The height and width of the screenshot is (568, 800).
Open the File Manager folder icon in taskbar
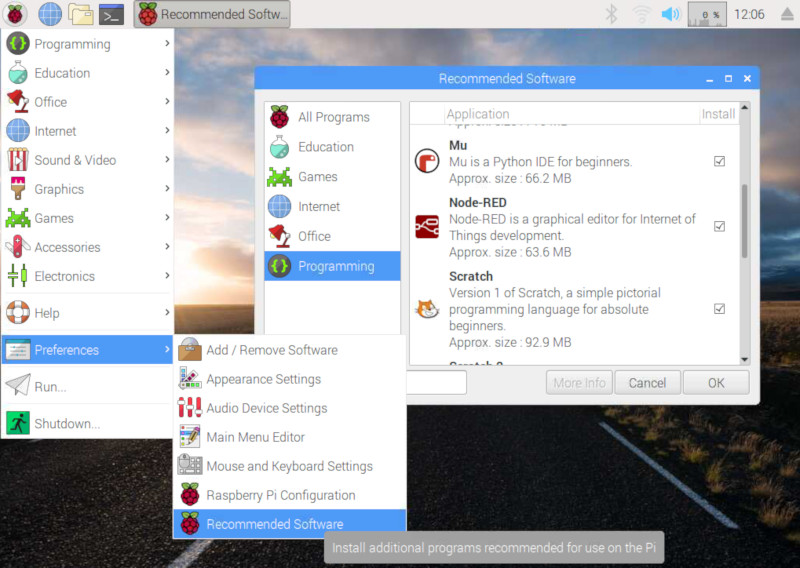click(81, 14)
